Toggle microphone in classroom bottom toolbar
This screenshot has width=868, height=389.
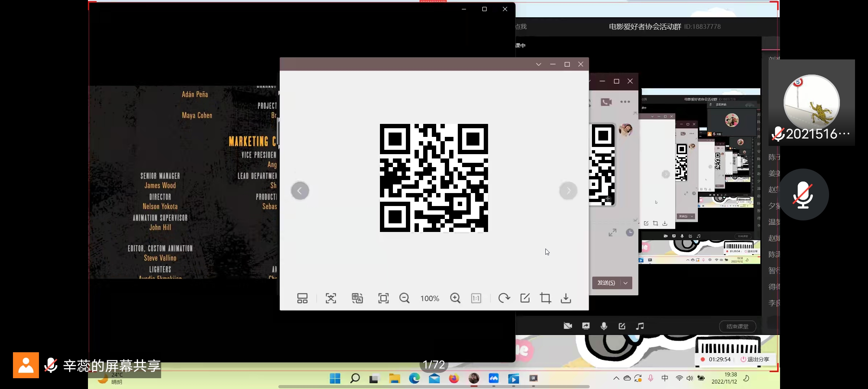tap(604, 326)
